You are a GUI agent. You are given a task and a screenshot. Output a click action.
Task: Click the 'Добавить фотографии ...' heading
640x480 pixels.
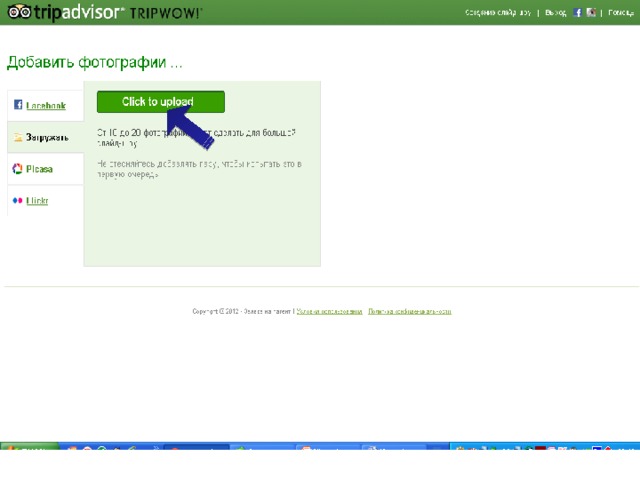[95, 62]
